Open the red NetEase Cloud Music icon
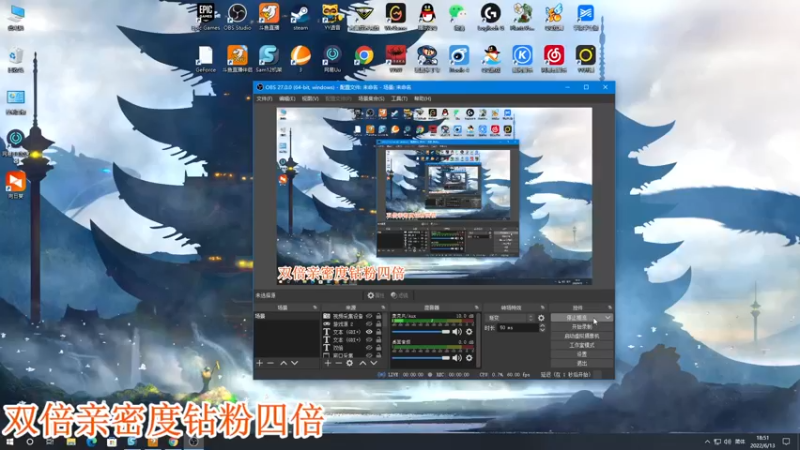The image size is (800, 450). point(554,59)
